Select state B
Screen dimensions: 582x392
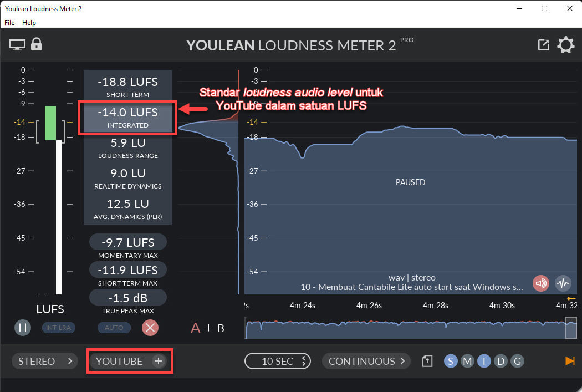[221, 328]
